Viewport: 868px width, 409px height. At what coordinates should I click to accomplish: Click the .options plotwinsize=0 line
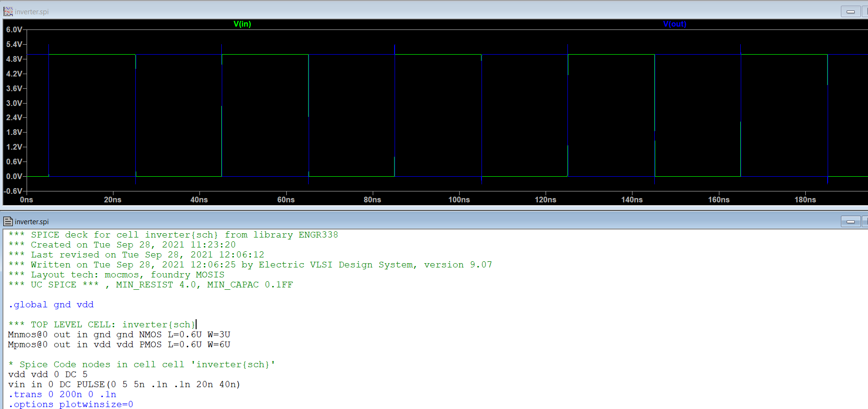click(71, 404)
